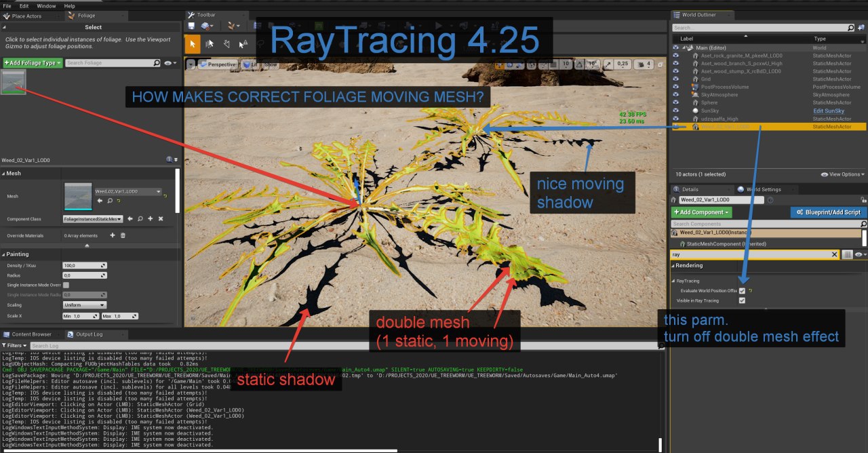Click Blueprint/Add Script button
The image size is (868, 453).
(x=827, y=212)
